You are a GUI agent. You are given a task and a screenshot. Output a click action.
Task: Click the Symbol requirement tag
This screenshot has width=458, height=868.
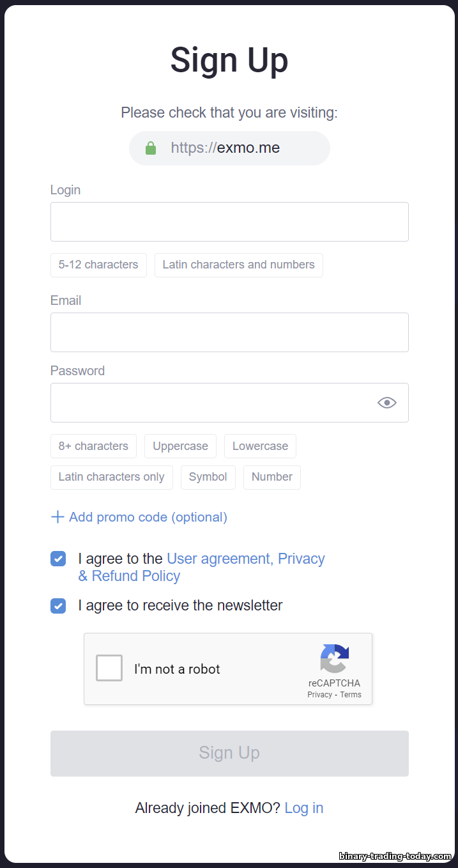click(x=208, y=477)
